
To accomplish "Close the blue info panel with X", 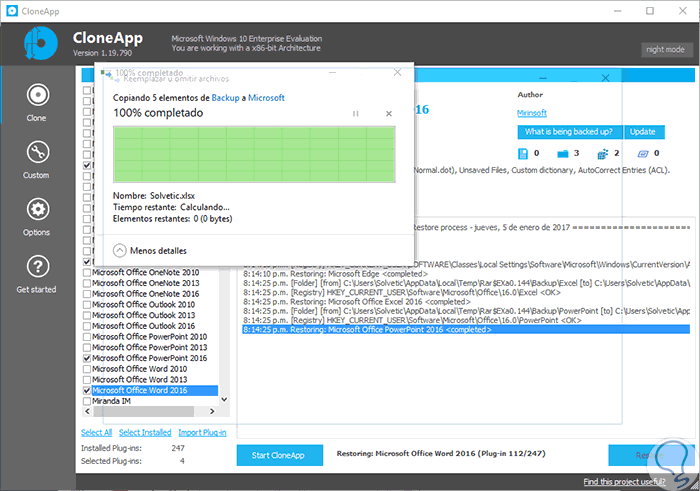I will (605, 78).
